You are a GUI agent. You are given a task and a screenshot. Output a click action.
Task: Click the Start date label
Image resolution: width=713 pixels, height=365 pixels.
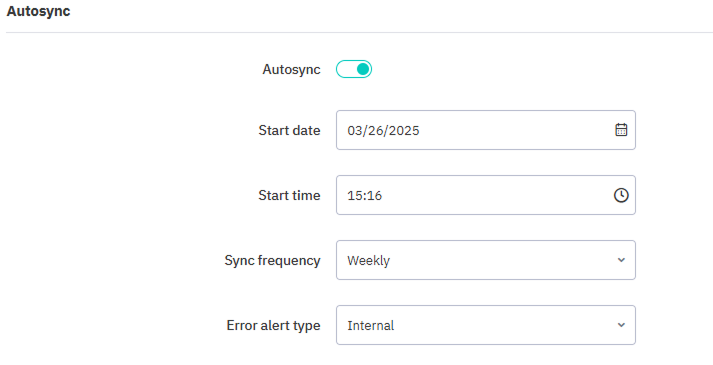coord(289,130)
